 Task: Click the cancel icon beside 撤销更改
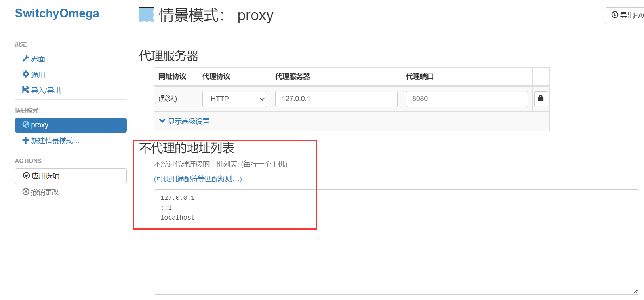point(26,192)
